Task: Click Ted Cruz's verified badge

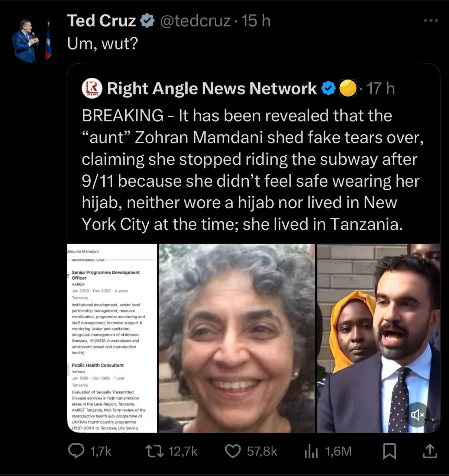Action: coord(147,21)
